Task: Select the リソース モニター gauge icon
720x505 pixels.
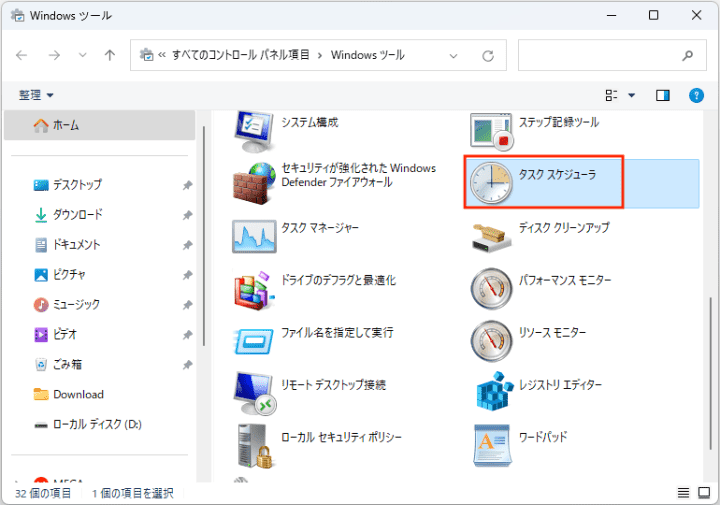Action: click(491, 341)
